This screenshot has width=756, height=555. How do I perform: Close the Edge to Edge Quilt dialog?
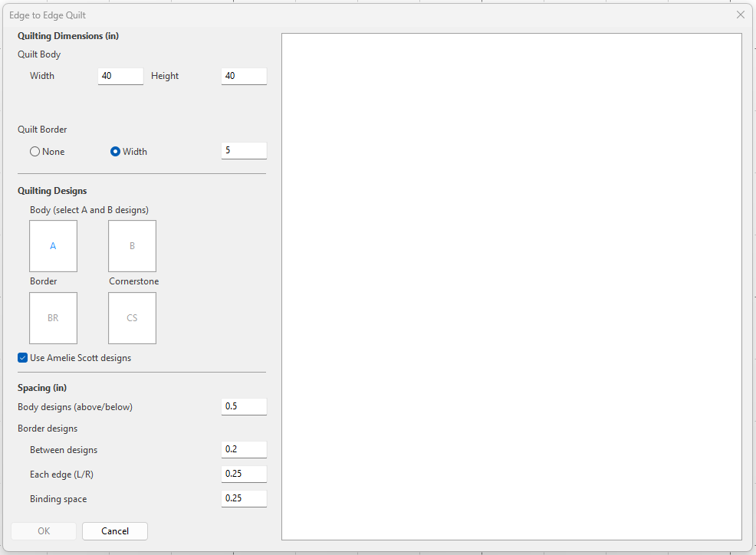[740, 15]
